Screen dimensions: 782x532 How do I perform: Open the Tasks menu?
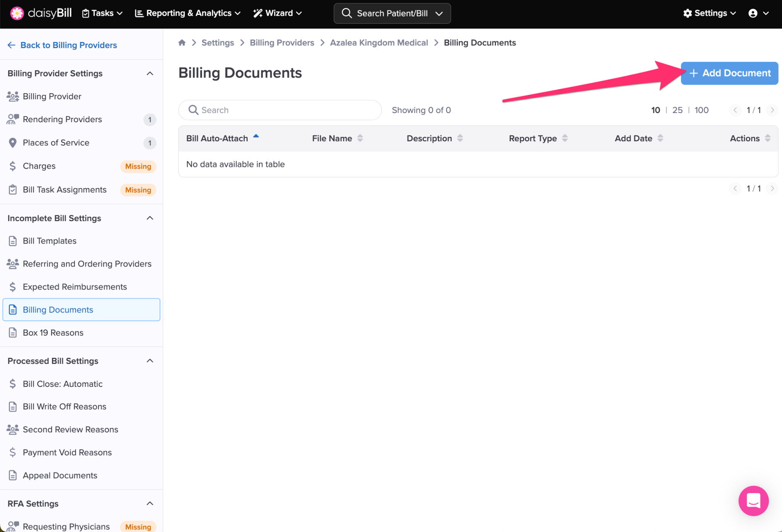(x=102, y=13)
